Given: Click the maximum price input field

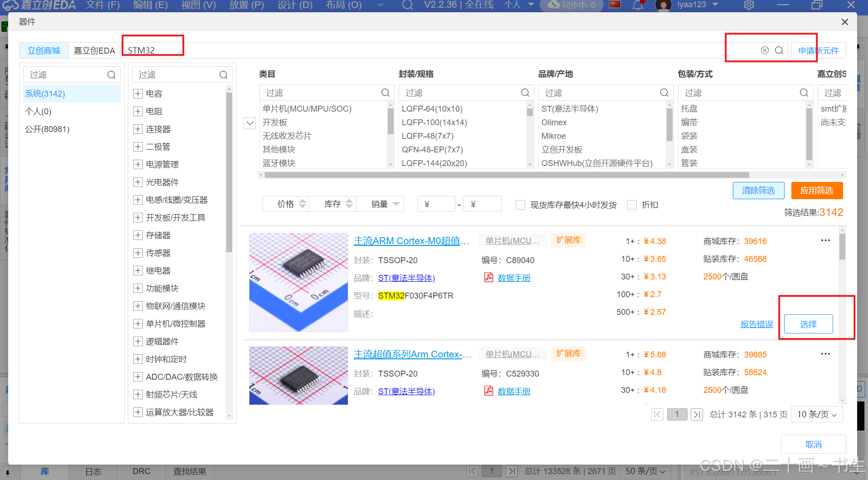Looking at the screenshot, I should [483, 204].
